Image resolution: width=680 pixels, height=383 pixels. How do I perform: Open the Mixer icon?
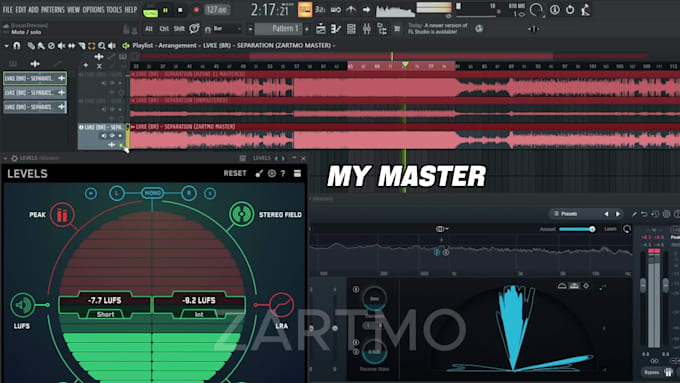pos(366,29)
